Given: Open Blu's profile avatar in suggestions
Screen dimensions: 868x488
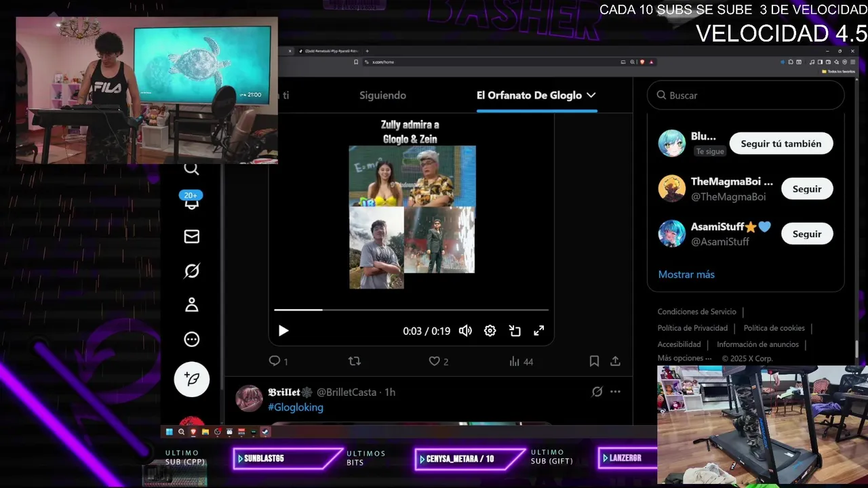Looking at the screenshot, I should click(x=672, y=143).
